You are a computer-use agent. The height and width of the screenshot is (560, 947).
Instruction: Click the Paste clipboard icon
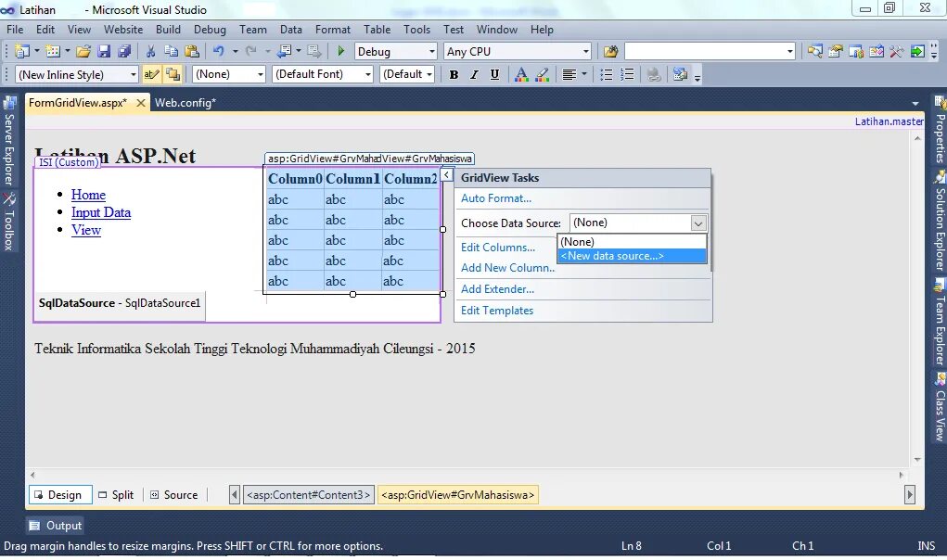[191, 52]
